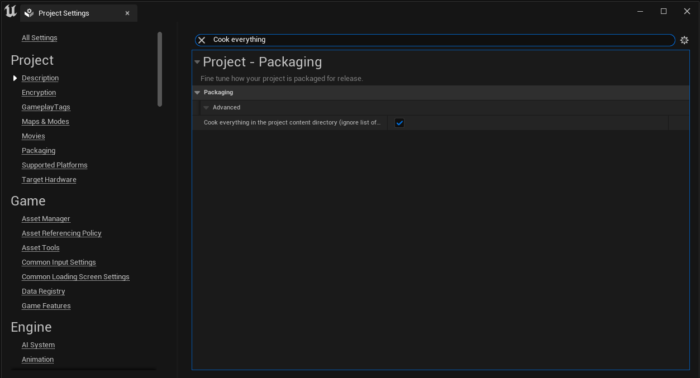Click the sidebar vertical scrollbar
The height and width of the screenshot is (378, 700).
point(159,69)
